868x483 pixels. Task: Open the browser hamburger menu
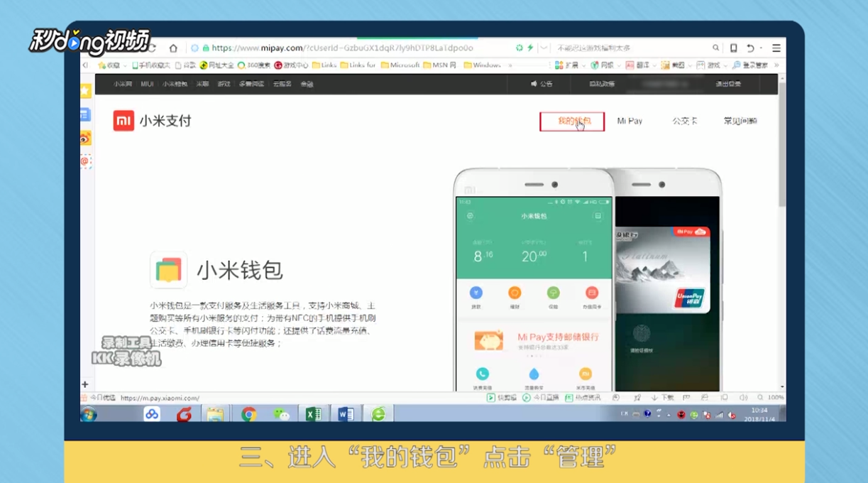(776, 48)
